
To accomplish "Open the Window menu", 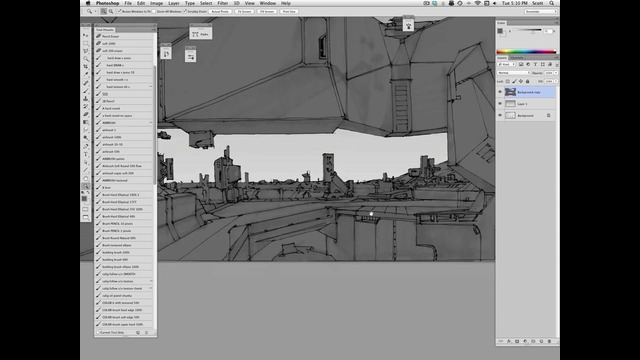I will tap(268, 3).
